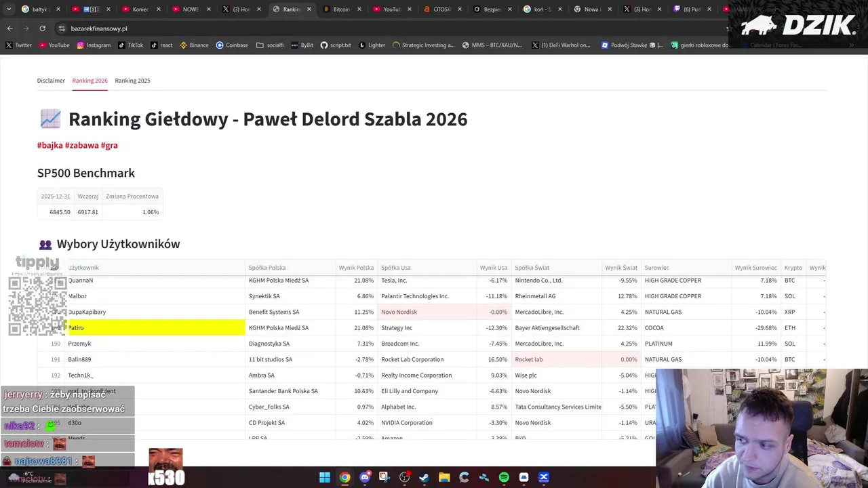The width and height of the screenshot is (868, 488).
Task: Open the DeFi Warhol bookmark
Action: [561, 45]
